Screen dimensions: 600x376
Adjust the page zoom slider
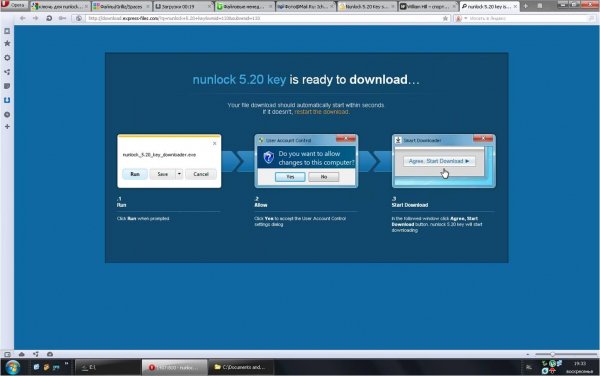tap(566, 355)
